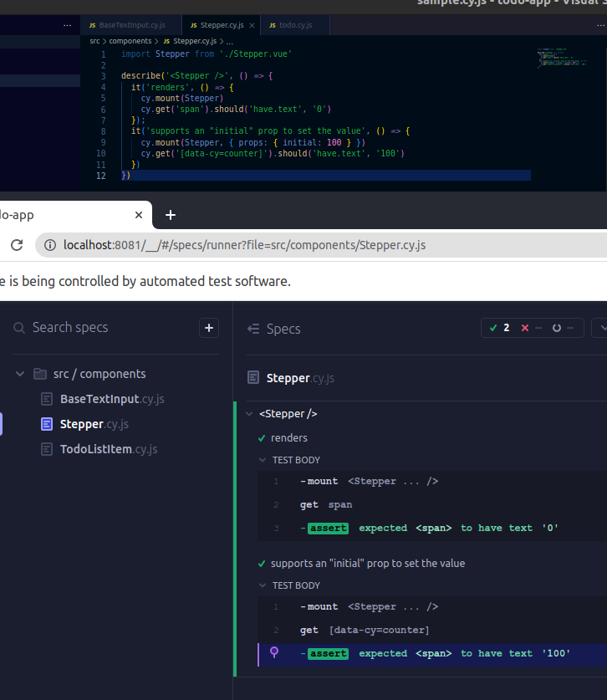Click the passed tests count
Image resolution: width=607 pixels, height=700 pixels.
500,328
